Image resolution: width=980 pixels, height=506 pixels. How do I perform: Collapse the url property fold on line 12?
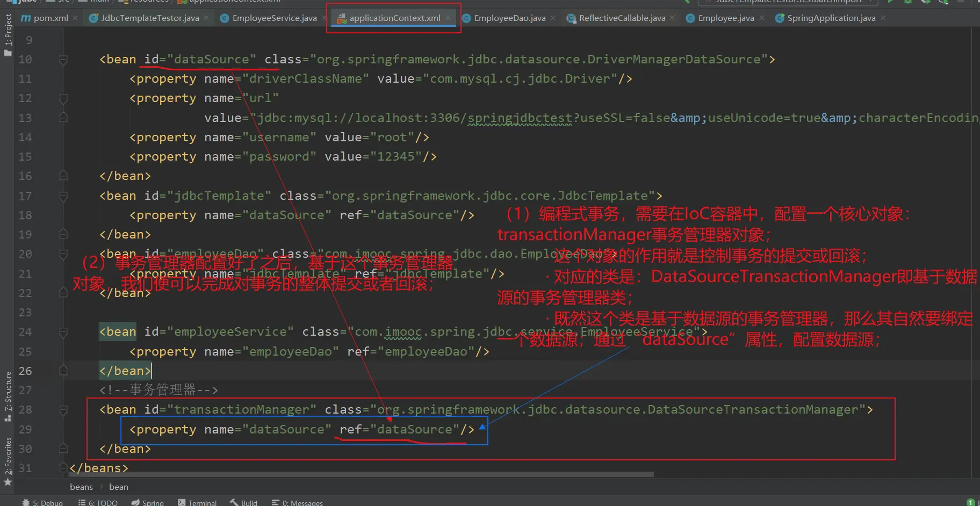click(x=63, y=98)
